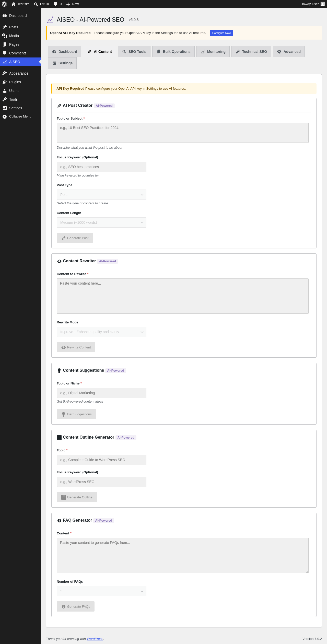Click the Configure Now button
Screen dimensions: 327x644
tap(221, 33)
